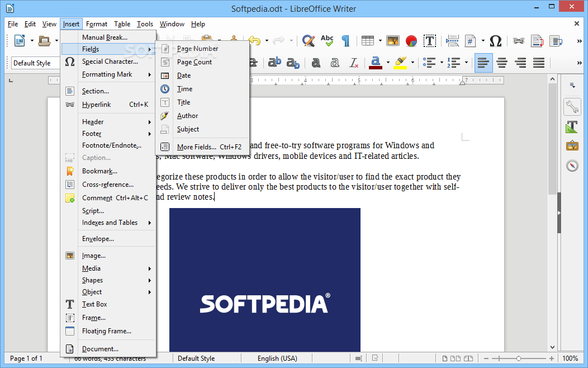Select Page Number from the Fields submenu
This screenshot has height=368, width=588.
click(197, 49)
